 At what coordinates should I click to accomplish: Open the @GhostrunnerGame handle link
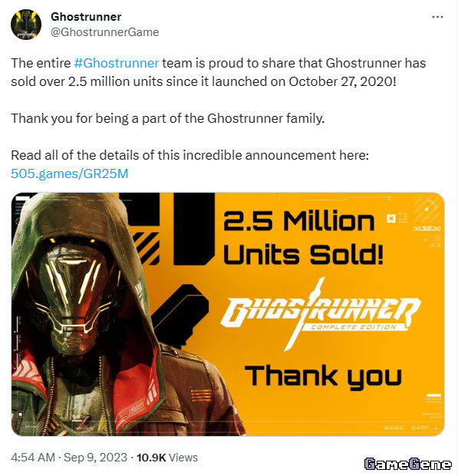[104, 32]
